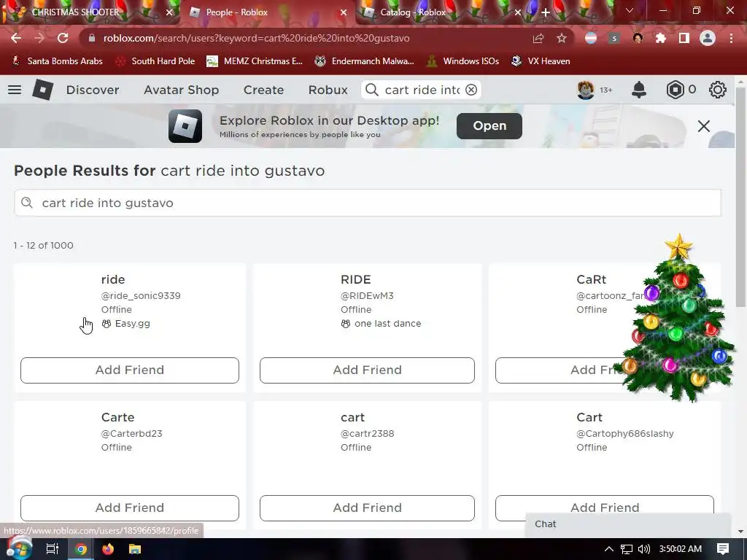Open the Endermanch Malware bookmark
Screen dimensions: 747x560
pyautogui.click(x=365, y=61)
